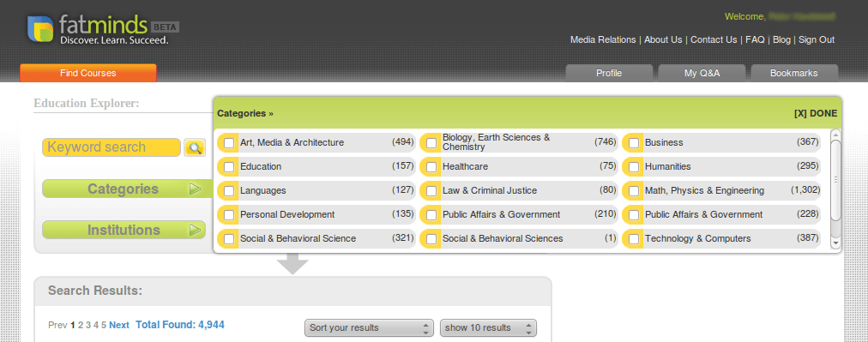Click the categories list scrollbar thumb
This screenshot has width=868, height=342.
(x=836, y=179)
